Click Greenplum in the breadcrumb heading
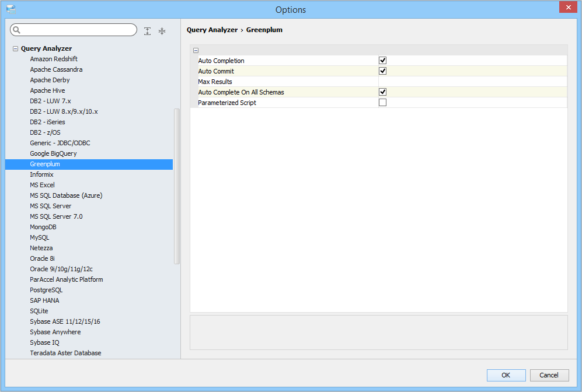This screenshot has height=392, width=582. pos(264,30)
